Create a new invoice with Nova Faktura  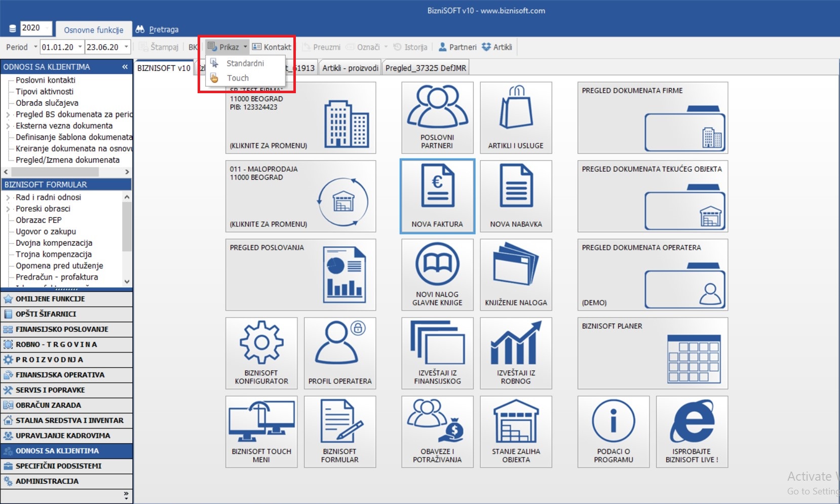click(x=437, y=196)
